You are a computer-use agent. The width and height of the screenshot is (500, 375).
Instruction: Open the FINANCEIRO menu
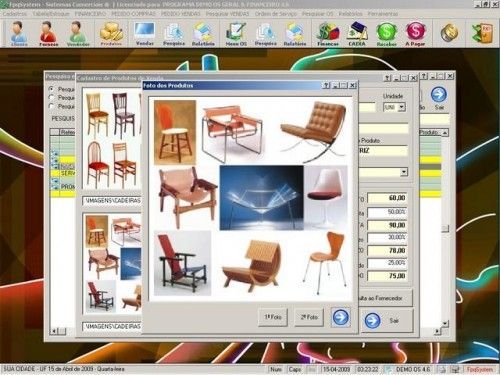click(90, 14)
